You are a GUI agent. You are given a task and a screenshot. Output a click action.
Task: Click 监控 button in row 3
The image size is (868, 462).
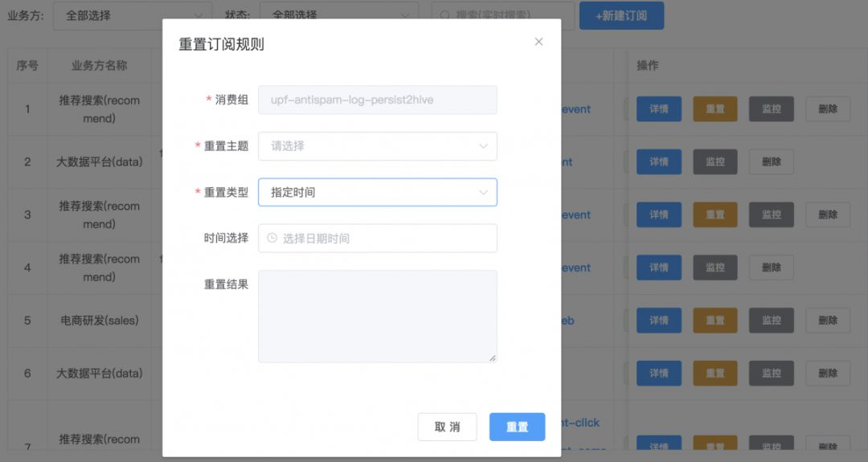(x=771, y=215)
